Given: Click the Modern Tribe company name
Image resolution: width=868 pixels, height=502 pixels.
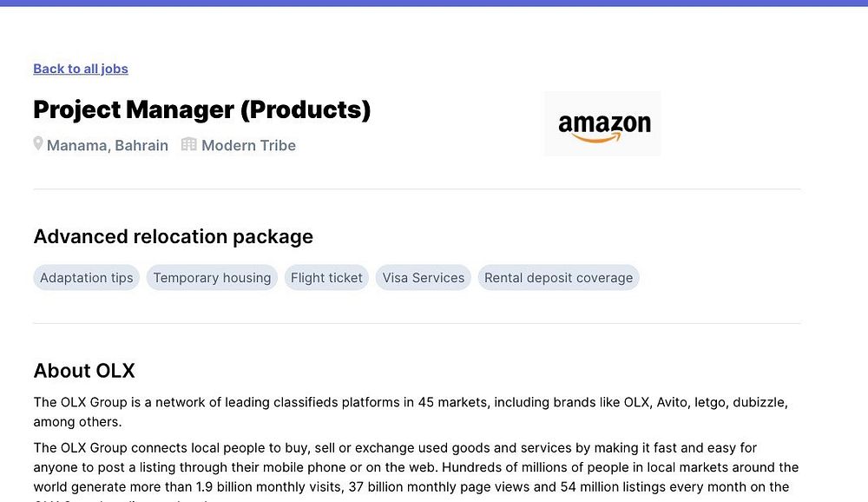Looking at the screenshot, I should [248, 145].
